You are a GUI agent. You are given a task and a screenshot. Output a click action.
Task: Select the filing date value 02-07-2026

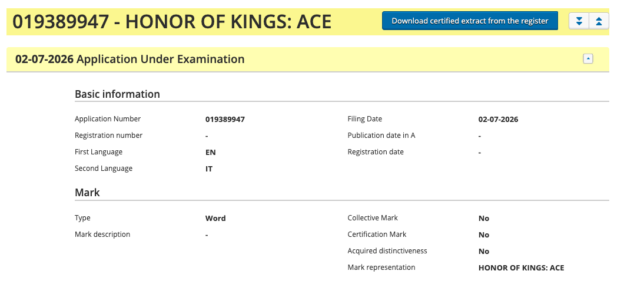point(498,120)
